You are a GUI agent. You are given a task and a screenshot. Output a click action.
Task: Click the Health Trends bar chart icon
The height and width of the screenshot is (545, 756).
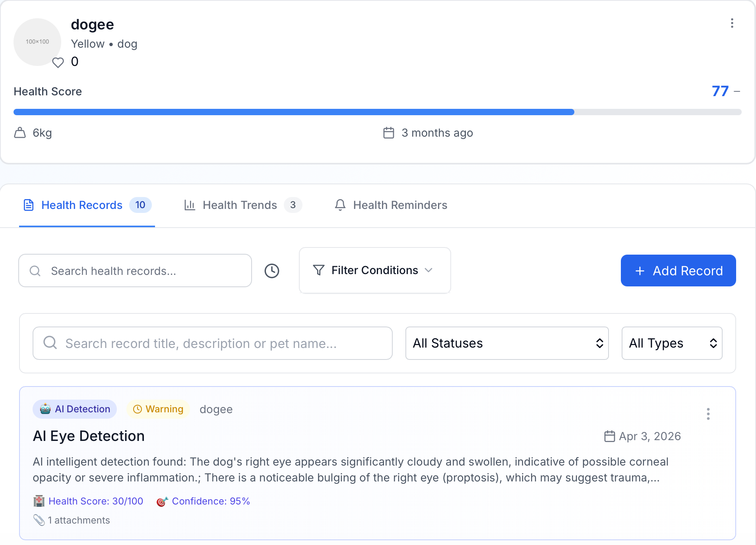coord(190,205)
